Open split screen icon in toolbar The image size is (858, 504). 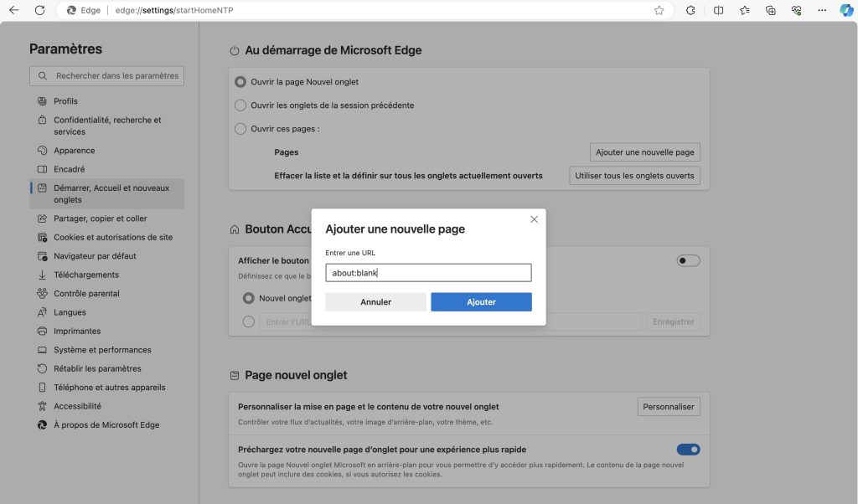click(x=718, y=10)
